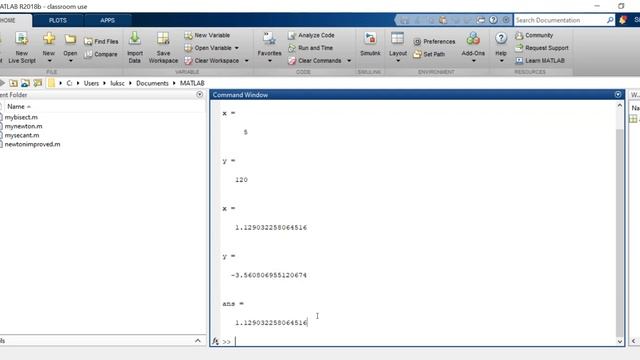Click Run and Time
The image size is (640, 360).
pyautogui.click(x=311, y=48)
